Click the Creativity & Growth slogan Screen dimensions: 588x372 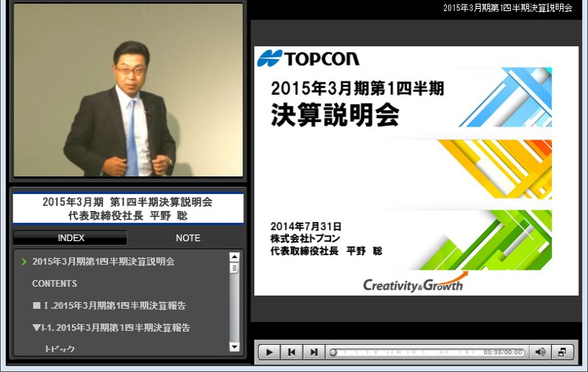pos(415,282)
